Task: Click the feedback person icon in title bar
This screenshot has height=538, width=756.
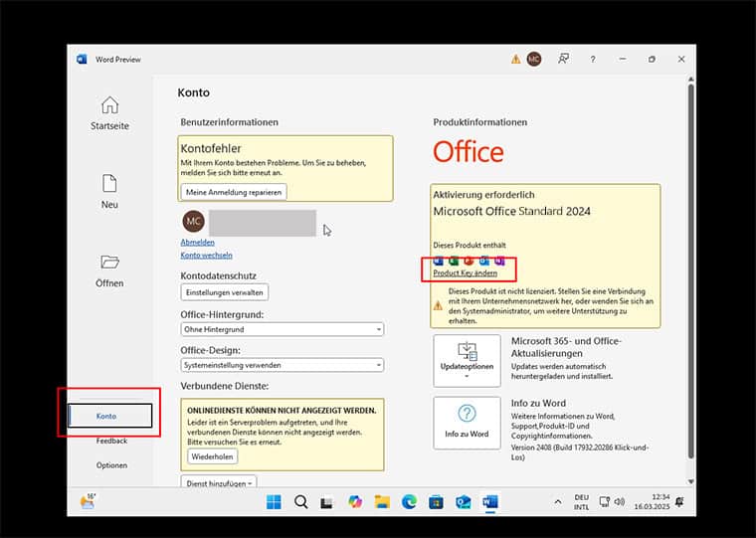Action: (564, 60)
